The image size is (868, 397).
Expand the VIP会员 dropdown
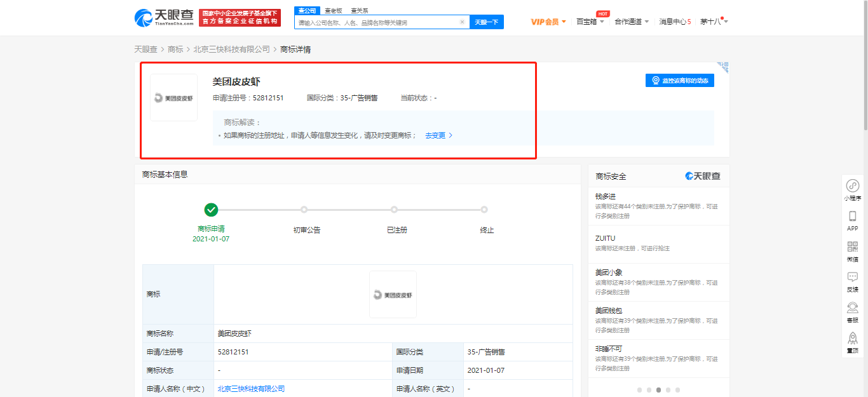[x=548, y=22]
